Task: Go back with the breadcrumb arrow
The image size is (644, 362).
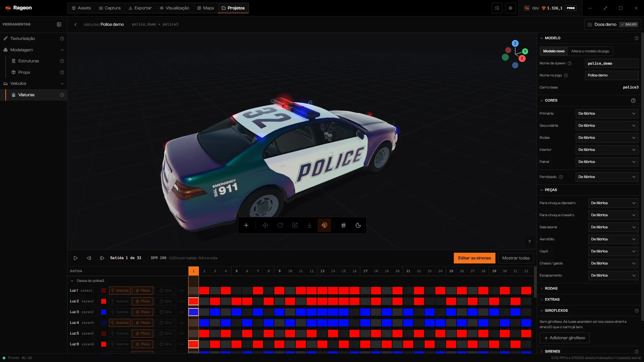Action: pyautogui.click(x=75, y=24)
